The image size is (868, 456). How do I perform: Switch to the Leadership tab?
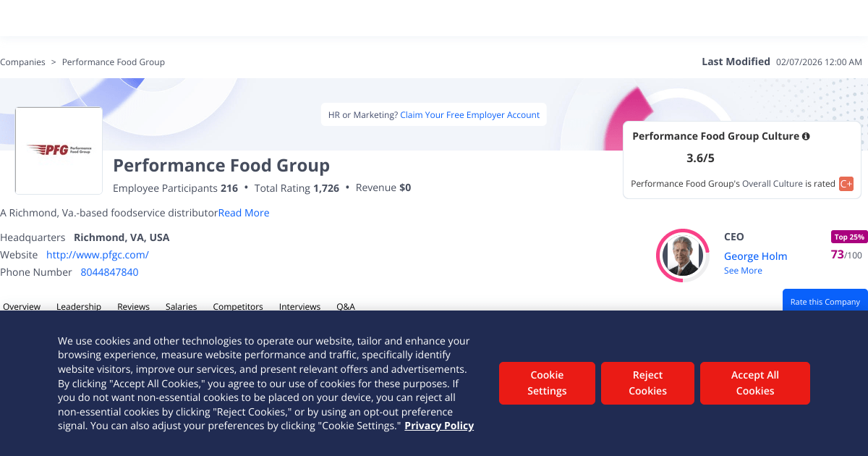tap(79, 307)
